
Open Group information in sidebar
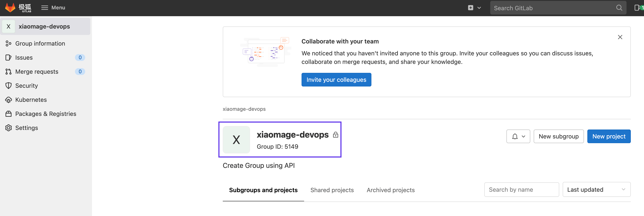(40, 43)
